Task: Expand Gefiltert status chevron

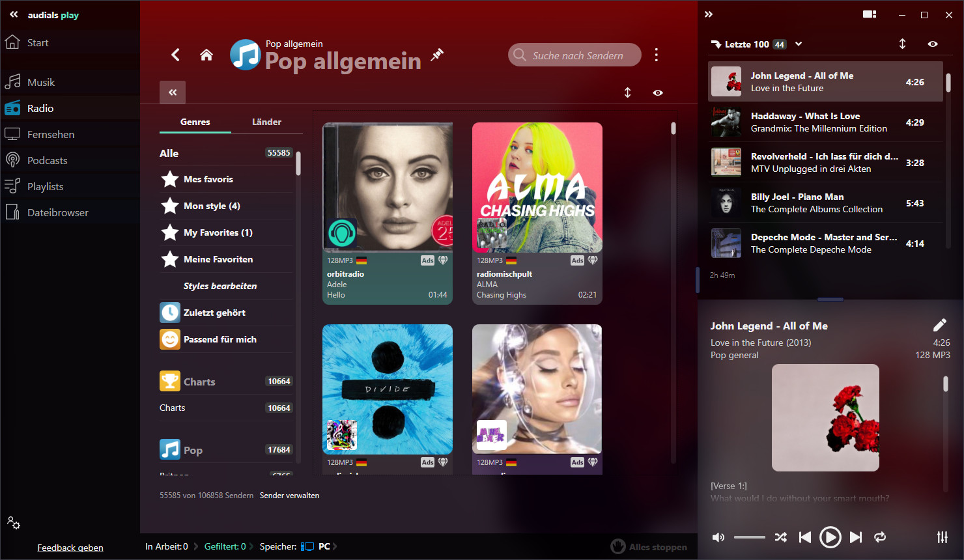Action: [x=252, y=546]
